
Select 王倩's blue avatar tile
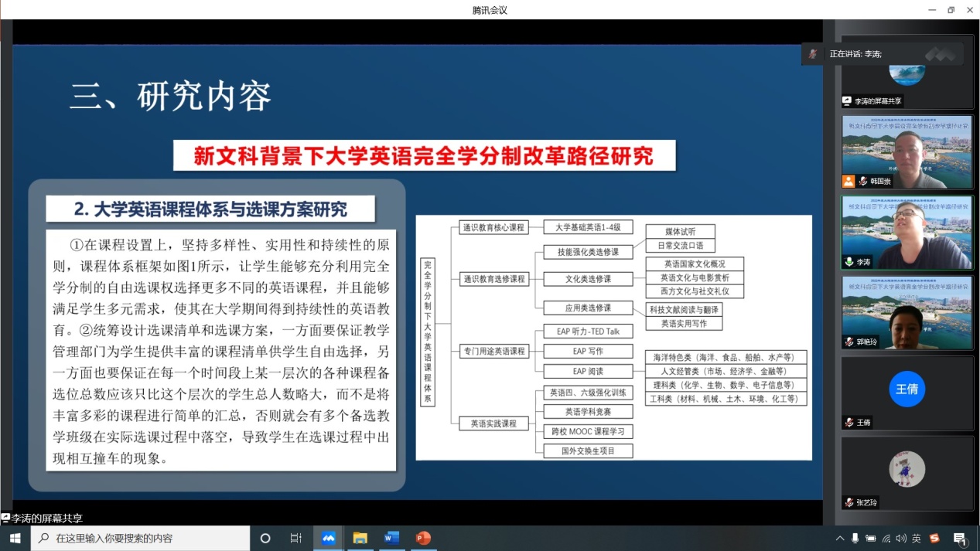coord(907,389)
